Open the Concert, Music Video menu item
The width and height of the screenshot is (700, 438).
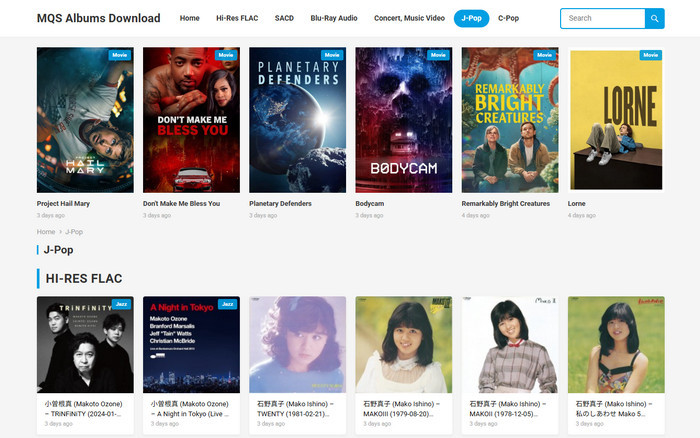(409, 18)
